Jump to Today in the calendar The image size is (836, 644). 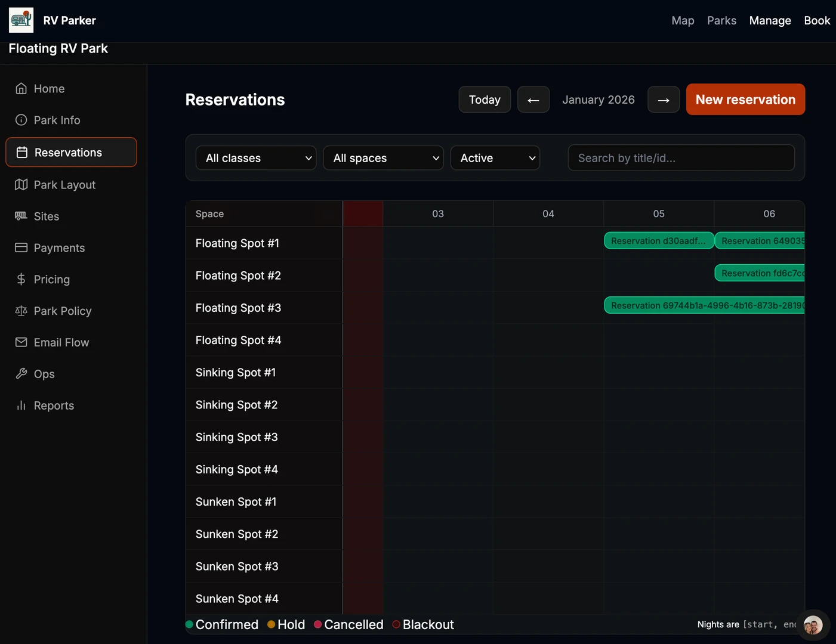485,100
